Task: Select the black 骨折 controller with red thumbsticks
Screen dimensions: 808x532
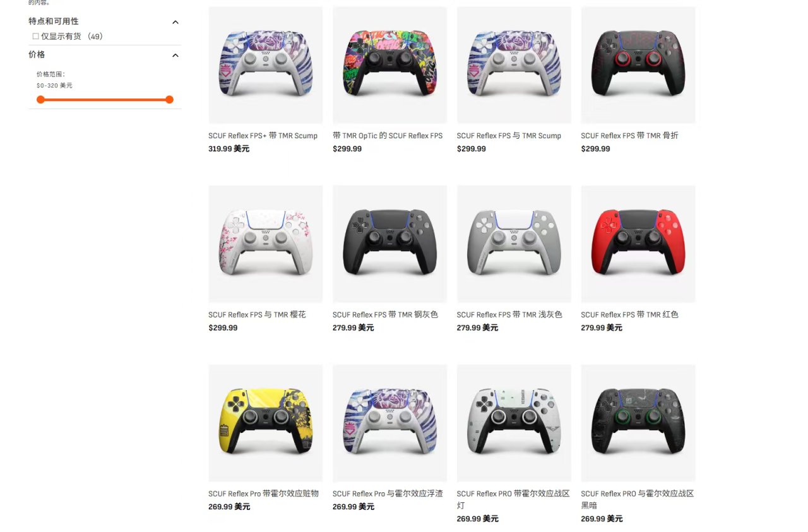Action: [638, 65]
